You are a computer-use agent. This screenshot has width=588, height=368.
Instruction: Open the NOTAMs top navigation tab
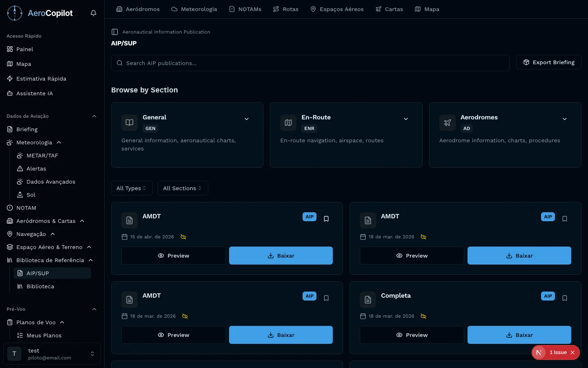point(245,9)
